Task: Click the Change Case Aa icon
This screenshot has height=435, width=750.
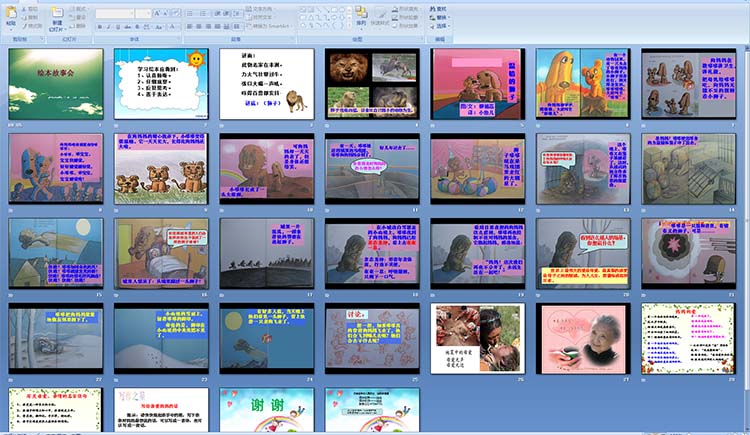Action: coord(159,27)
